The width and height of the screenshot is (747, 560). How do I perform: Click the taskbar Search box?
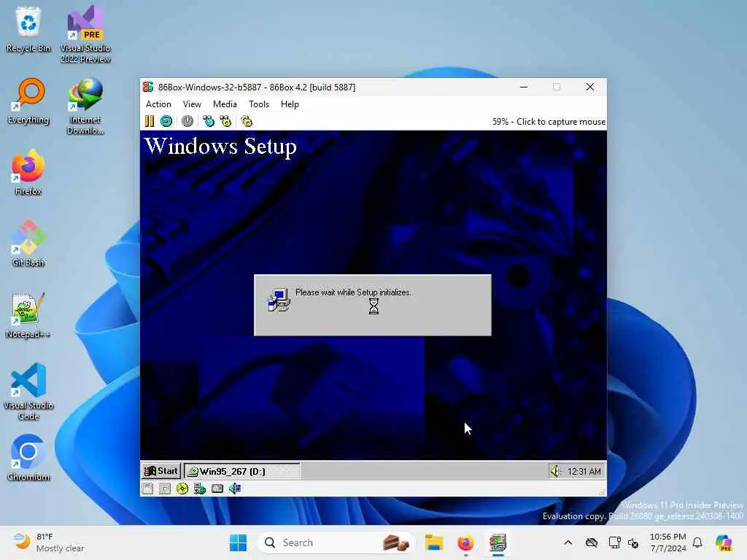click(336, 542)
